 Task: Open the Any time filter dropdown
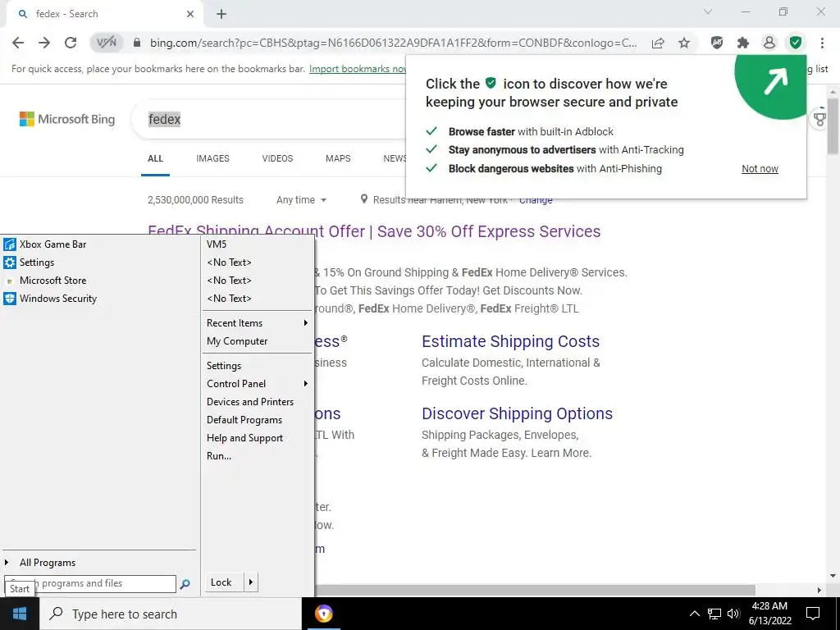301,200
